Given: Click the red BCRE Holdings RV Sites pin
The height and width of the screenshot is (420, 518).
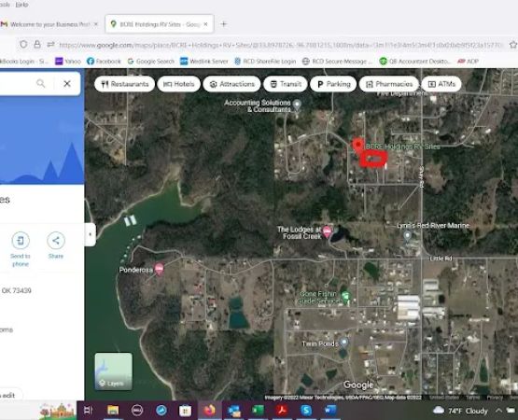Looking at the screenshot, I should pos(357,145).
